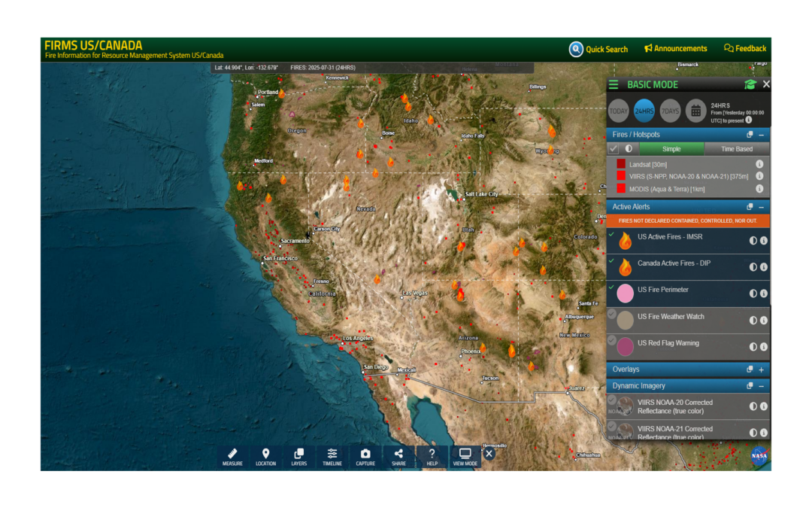The width and height of the screenshot is (812, 508).
Task: Open the View Mode tool
Action: (465, 457)
